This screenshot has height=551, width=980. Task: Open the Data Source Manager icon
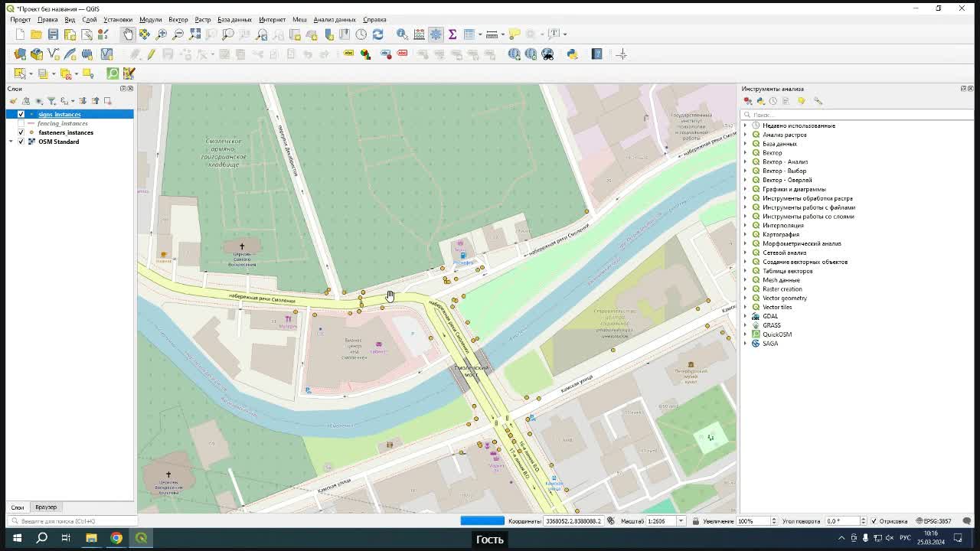[20, 54]
